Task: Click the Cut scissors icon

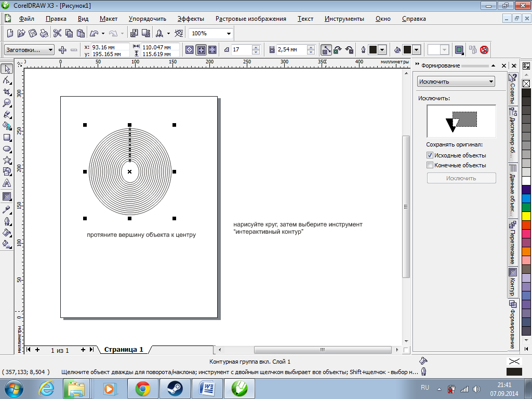Action: 57,33
